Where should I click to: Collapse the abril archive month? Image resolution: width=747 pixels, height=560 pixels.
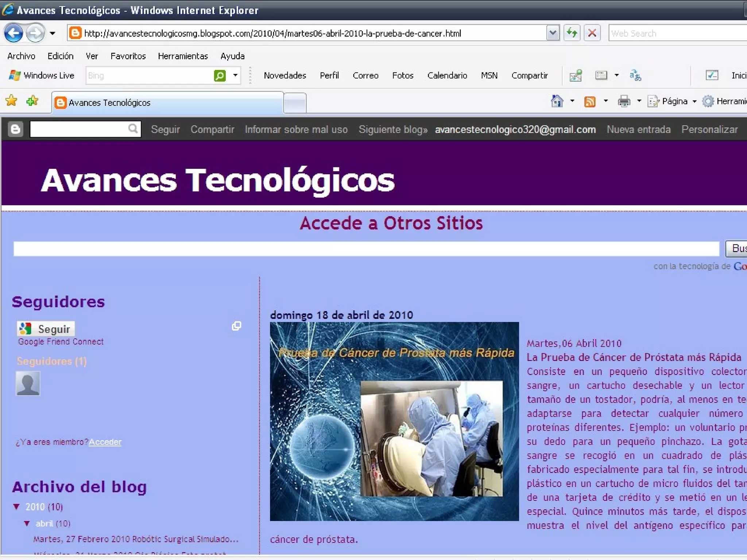(27, 524)
